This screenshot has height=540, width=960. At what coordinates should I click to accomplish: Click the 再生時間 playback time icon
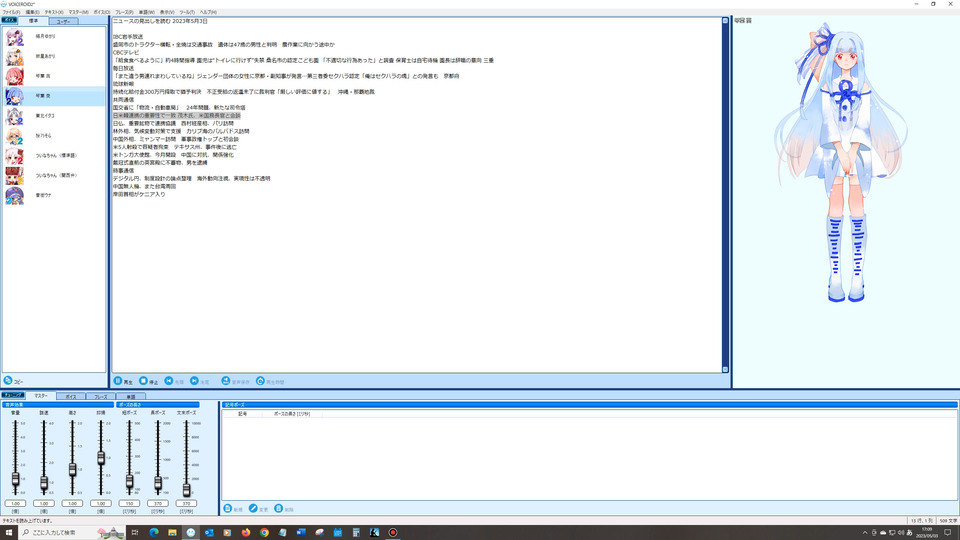click(x=260, y=381)
